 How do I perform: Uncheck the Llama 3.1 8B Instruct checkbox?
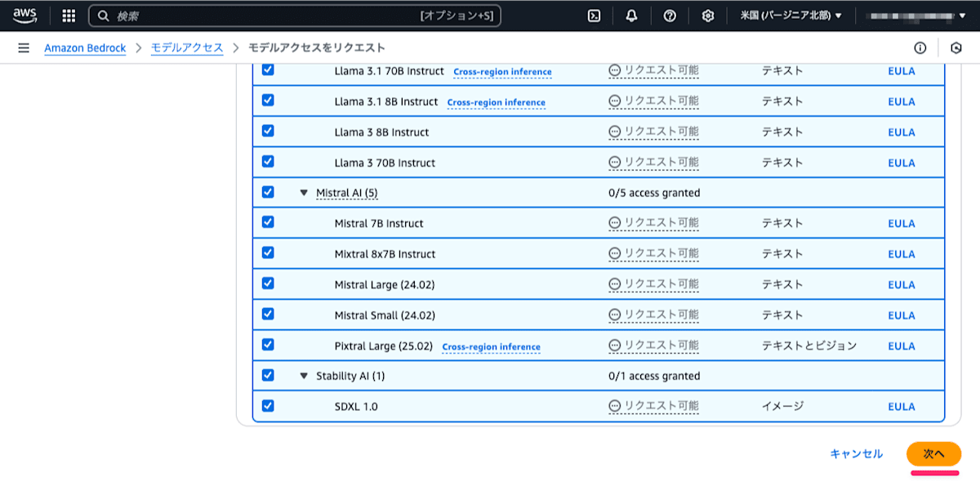coord(268,100)
